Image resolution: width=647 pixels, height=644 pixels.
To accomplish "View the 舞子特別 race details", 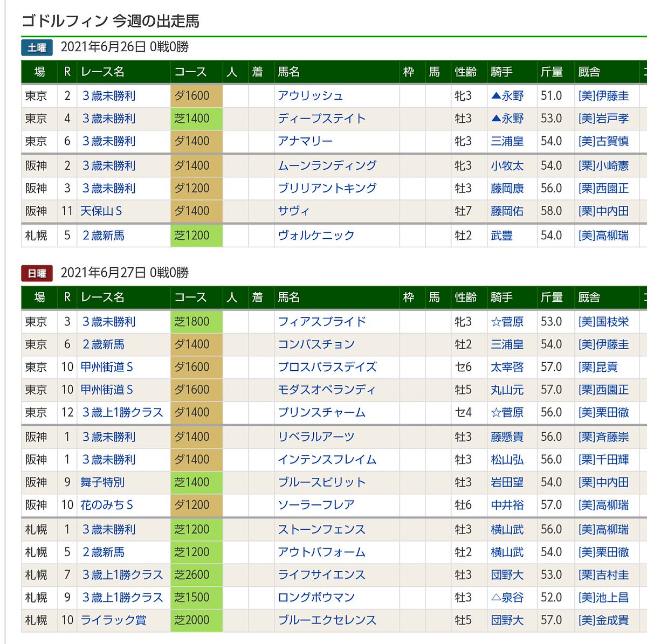I will (x=103, y=483).
